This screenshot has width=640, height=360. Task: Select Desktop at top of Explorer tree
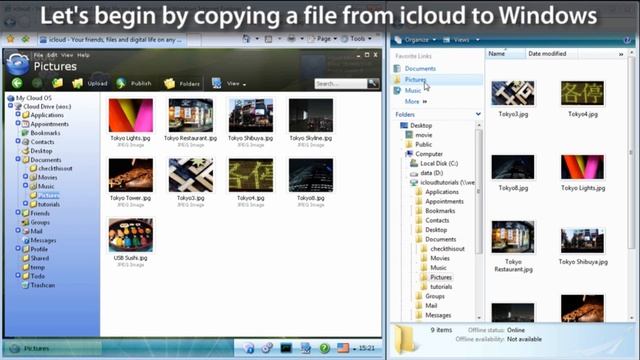pyautogui.click(x=416, y=125)
